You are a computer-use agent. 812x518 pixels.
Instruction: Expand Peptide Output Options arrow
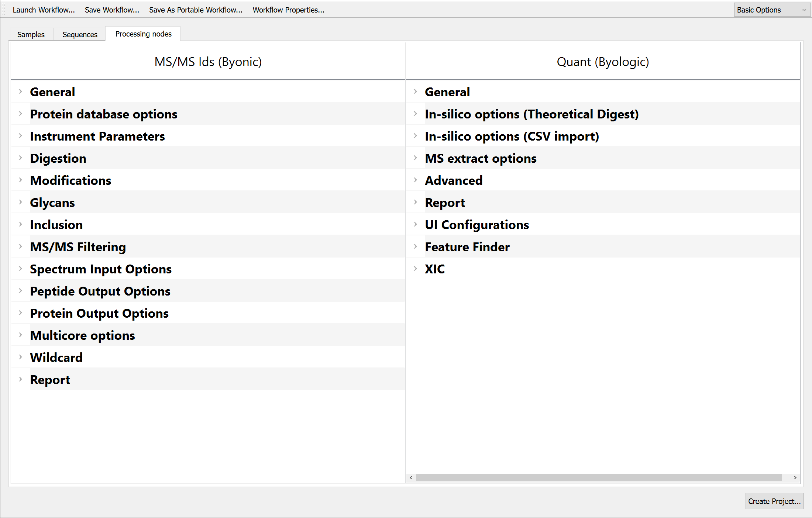click(20, 291)
